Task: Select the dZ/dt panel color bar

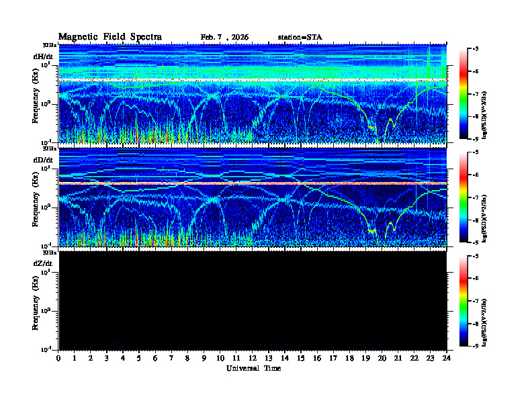Action: tap(463, 301)
